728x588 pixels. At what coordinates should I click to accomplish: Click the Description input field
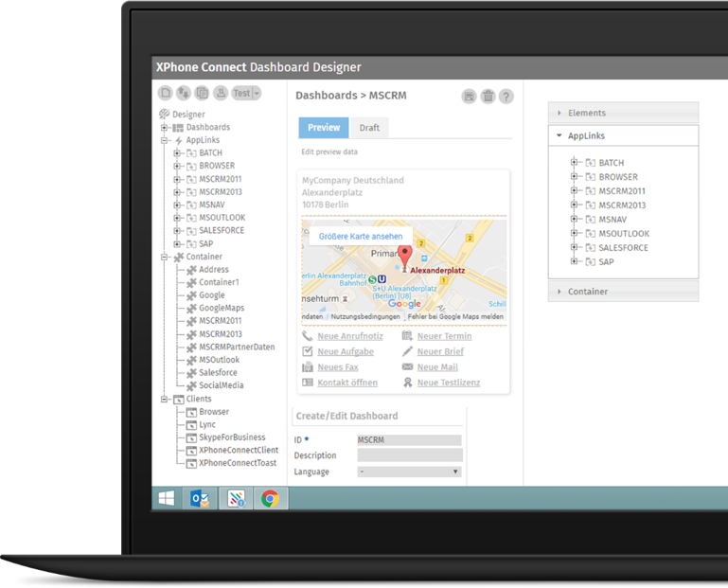click(x=410, y=455)
